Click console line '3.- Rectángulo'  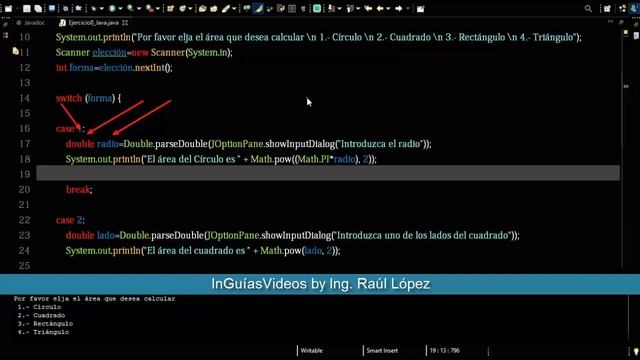click(45, 324)
